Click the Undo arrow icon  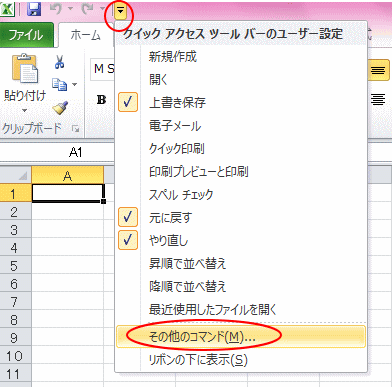(56, 9)
